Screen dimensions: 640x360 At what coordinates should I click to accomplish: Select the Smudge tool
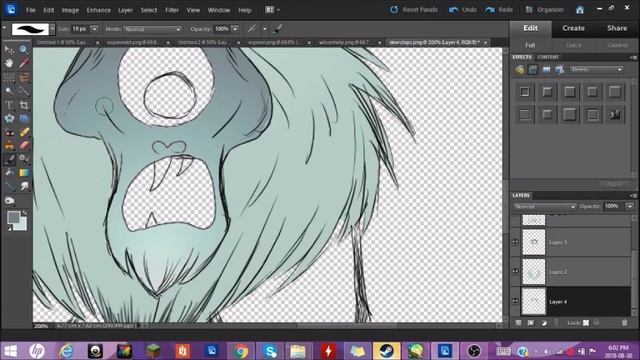pos(24,187)
